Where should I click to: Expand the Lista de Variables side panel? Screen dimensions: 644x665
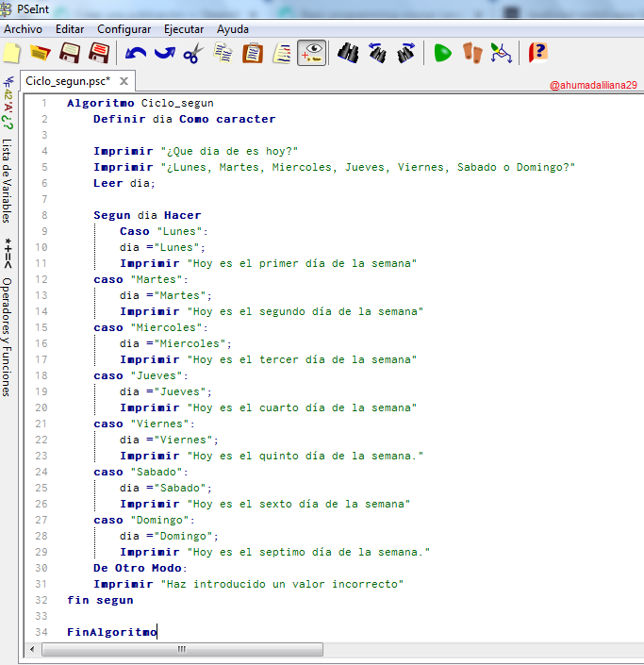point(8,181)
